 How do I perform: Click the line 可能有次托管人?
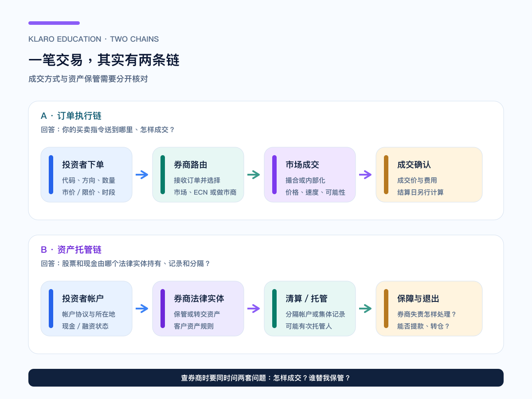pos(309,326)
